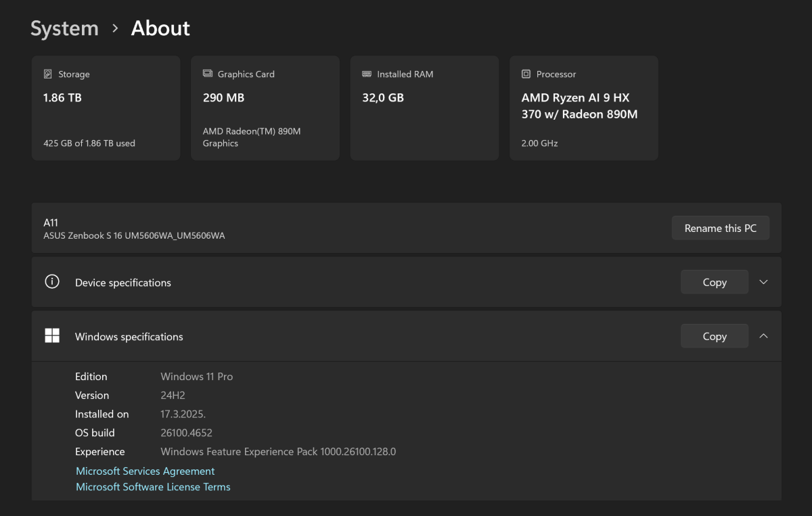The height and width of the screenshot is (516, 812).
Task: Click the OS build label
Action: coord(95,433)
